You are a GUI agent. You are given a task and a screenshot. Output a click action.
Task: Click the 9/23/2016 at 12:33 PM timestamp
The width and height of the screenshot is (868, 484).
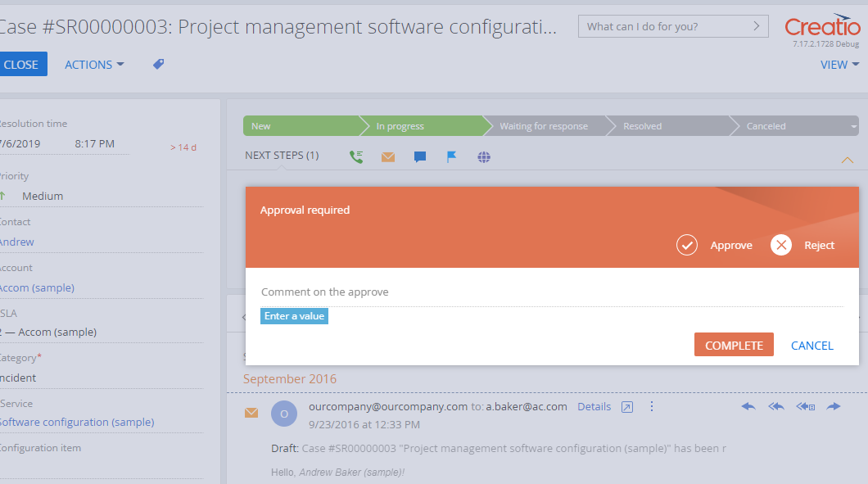click(364, 425)
